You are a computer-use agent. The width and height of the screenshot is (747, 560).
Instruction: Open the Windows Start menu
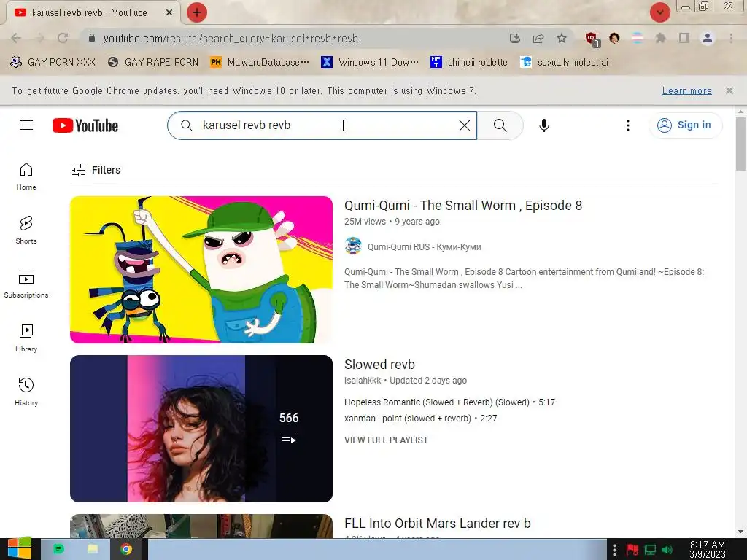point(19,549)
